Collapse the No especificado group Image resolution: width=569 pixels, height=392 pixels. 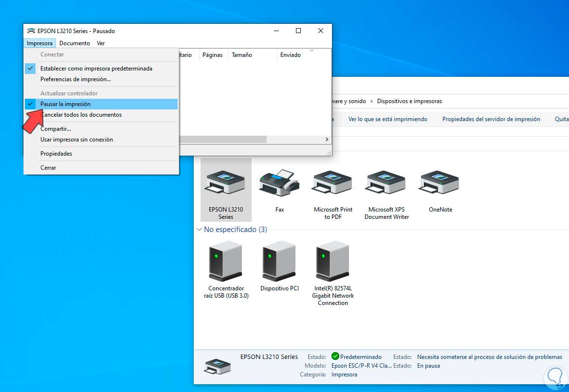point(199,230)
